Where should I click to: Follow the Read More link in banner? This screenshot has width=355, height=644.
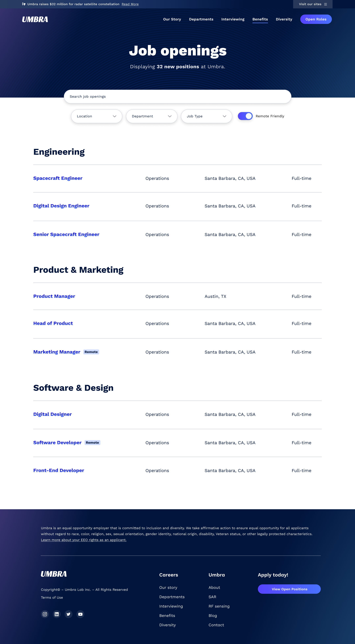click(130, 4)
